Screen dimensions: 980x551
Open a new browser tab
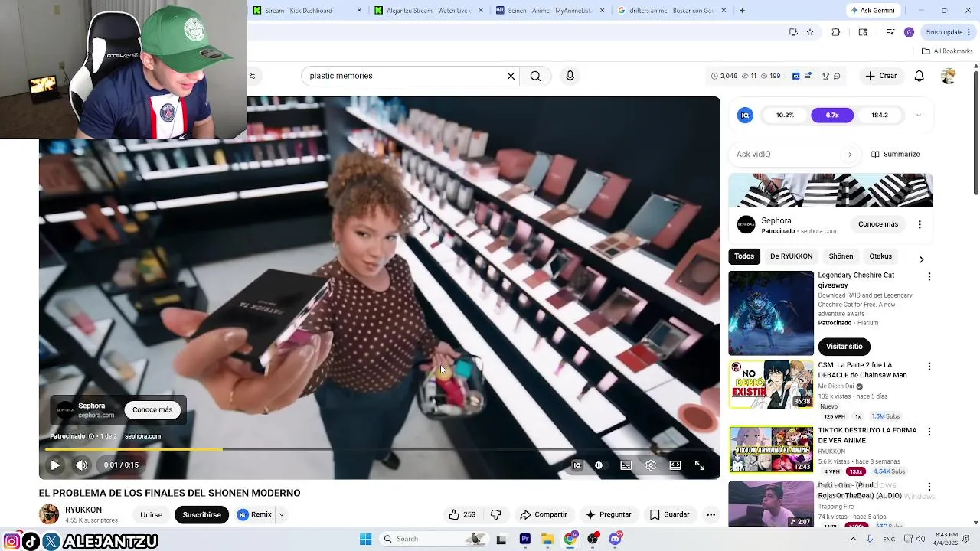pyautogui.click(x=742, y=11)
